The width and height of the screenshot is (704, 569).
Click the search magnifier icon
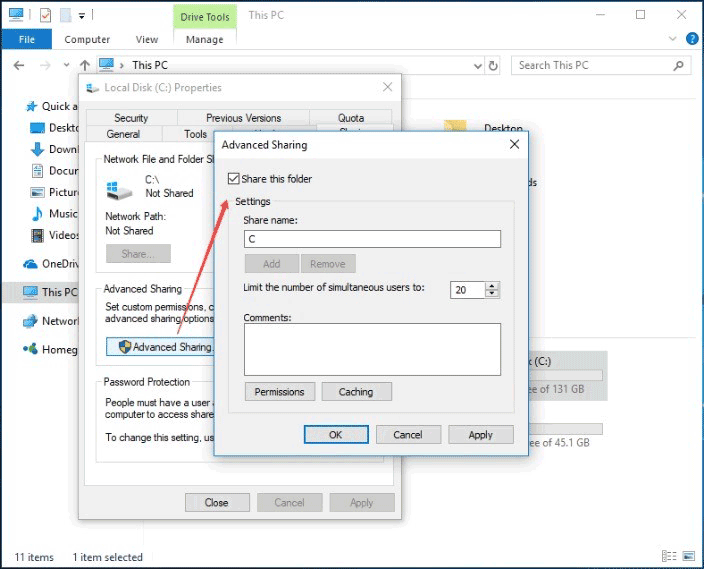pos(678,66)
